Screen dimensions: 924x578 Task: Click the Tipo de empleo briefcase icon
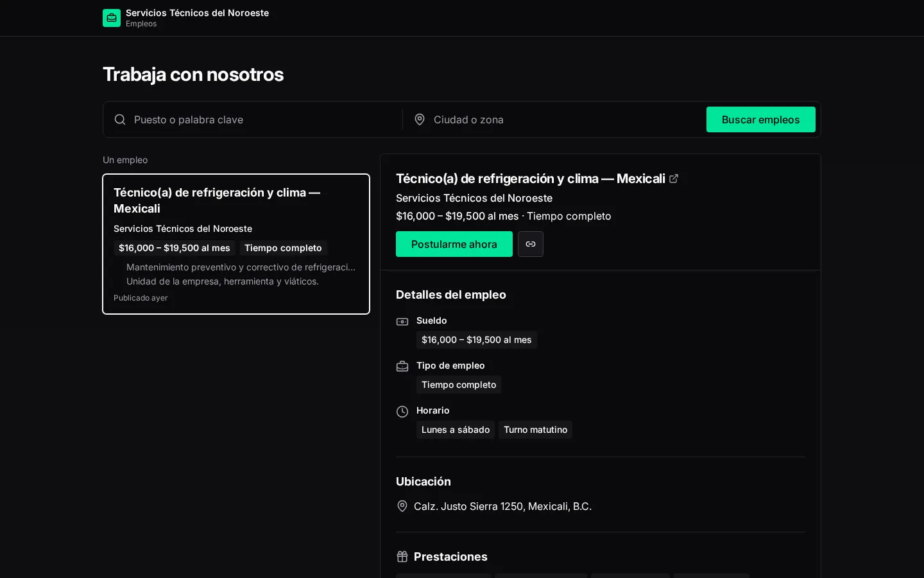402,366
